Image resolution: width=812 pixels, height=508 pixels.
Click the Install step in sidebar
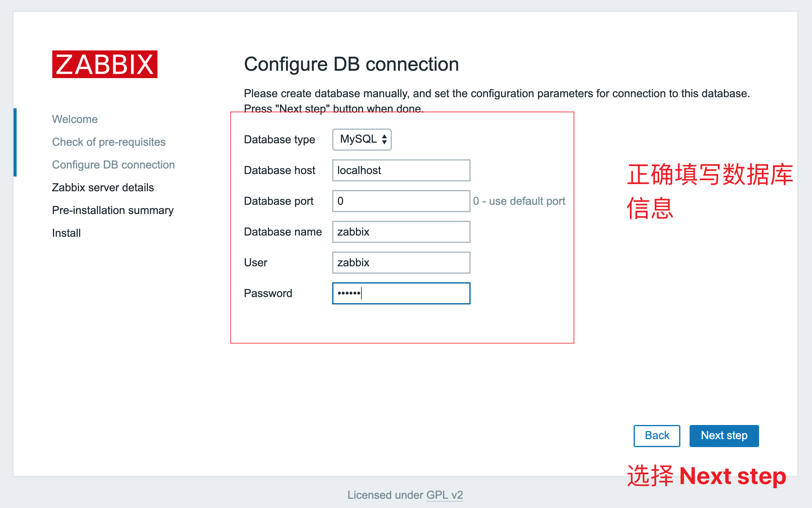pos(66,233)
